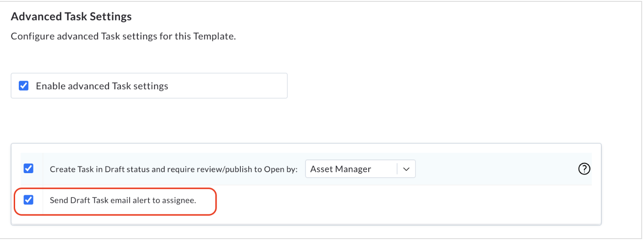Viewport: 644px width, 240px height.
Task: Open the Asset Manager dropdown
Action: tap(360, 169)
